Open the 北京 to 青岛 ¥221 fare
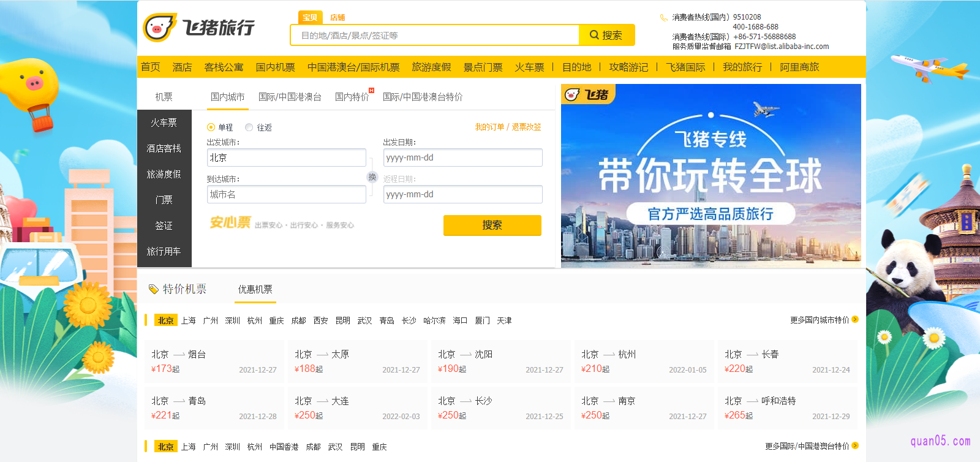Viewport: 980px width, 462px height. [x=214, y=408]
